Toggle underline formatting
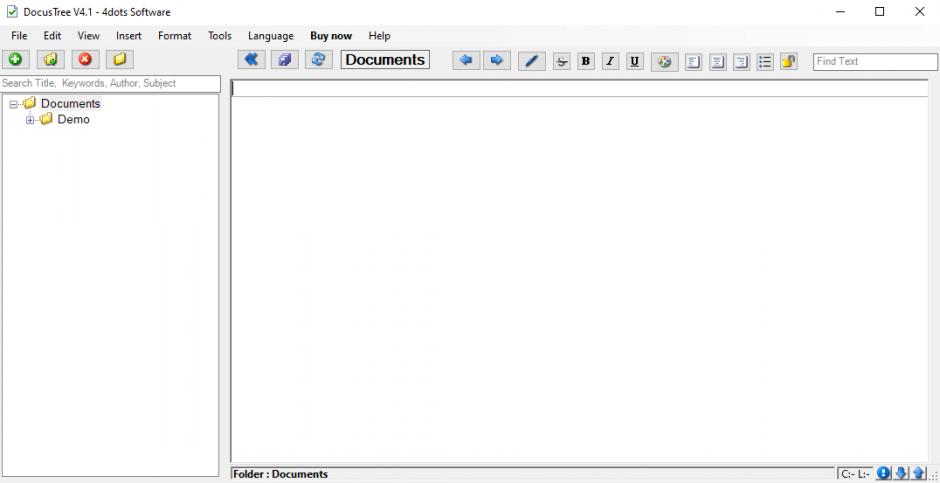 tap(635, 61)
